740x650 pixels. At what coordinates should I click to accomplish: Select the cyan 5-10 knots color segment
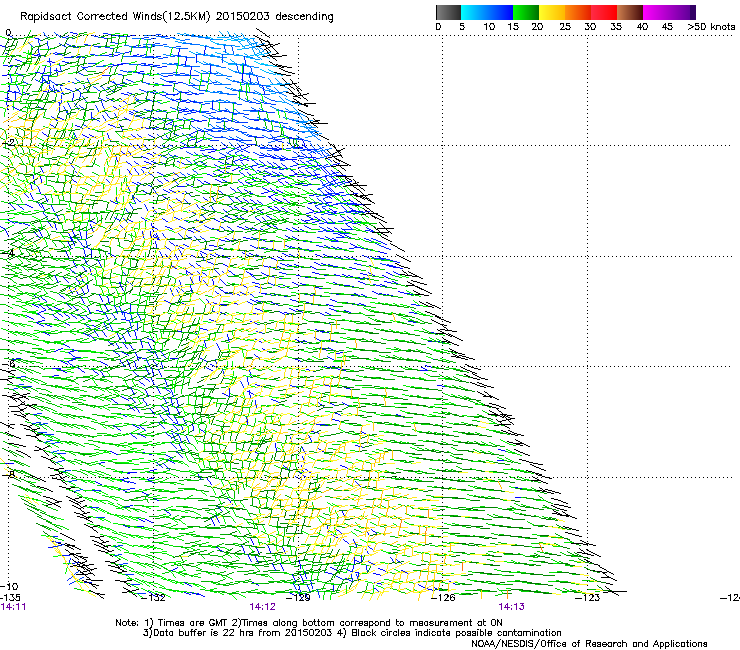(474, 12)
